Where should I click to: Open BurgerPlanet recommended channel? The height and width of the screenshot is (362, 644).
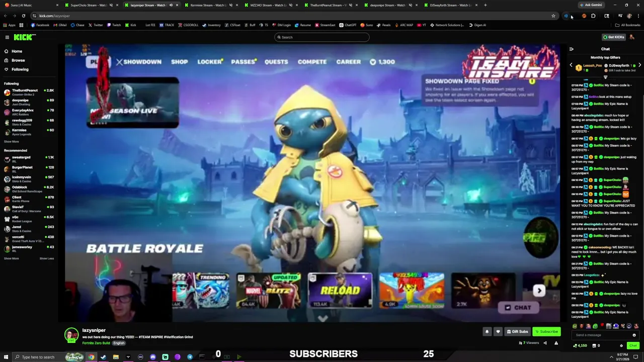pos(29,169)
